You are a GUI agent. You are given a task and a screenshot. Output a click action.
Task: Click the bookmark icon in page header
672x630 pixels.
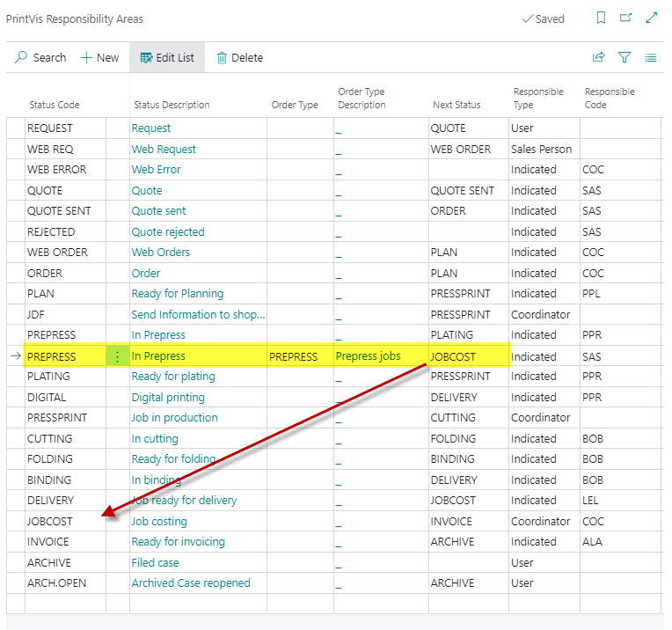click(x=601, y=18)
